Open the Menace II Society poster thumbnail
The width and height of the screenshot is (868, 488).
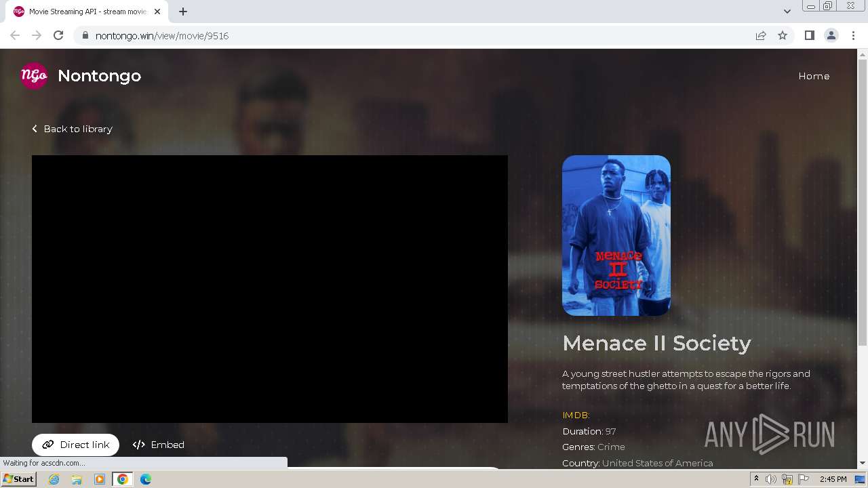pyautogui.click(x=616, y=235)
